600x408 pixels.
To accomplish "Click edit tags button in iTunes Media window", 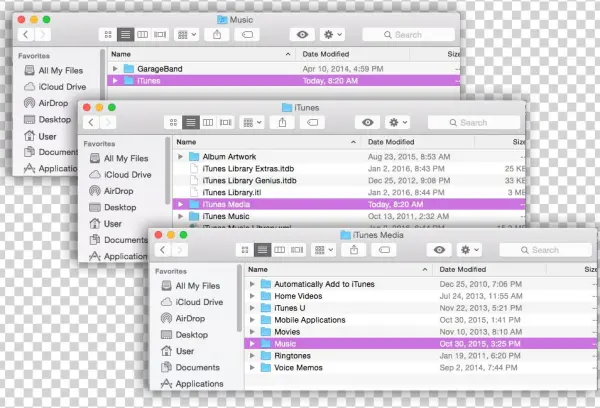I will (x=384, y=250).
